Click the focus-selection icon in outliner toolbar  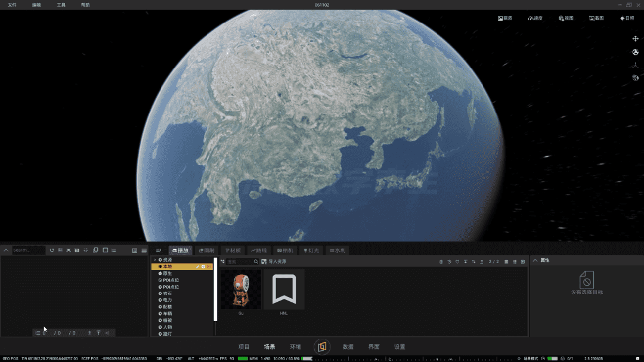(69, 250)
